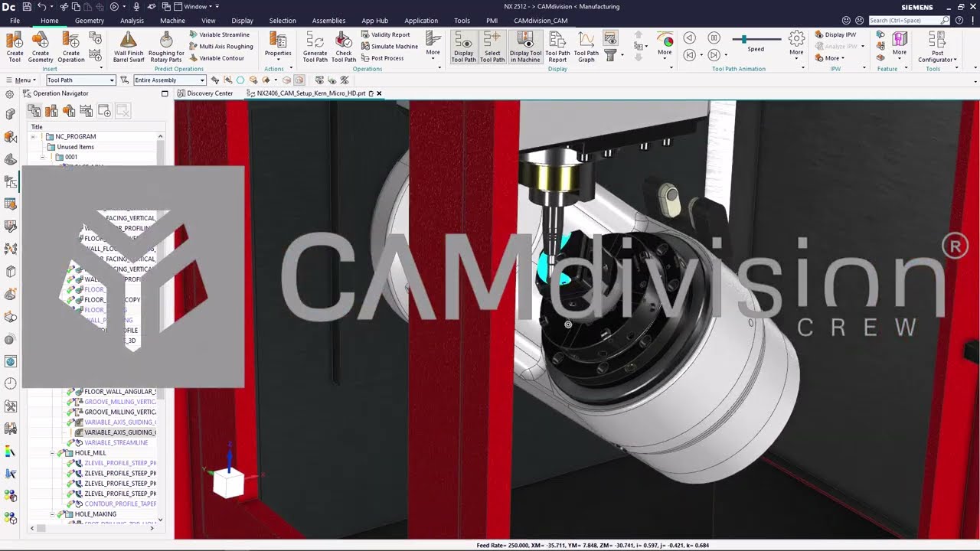Advance to the next operation in animation
The image size is (980, 551).
[714, 55]
